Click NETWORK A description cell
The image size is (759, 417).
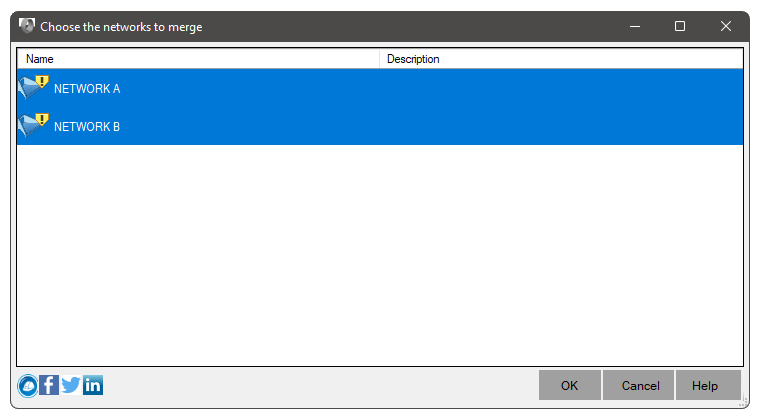(561, 89)
